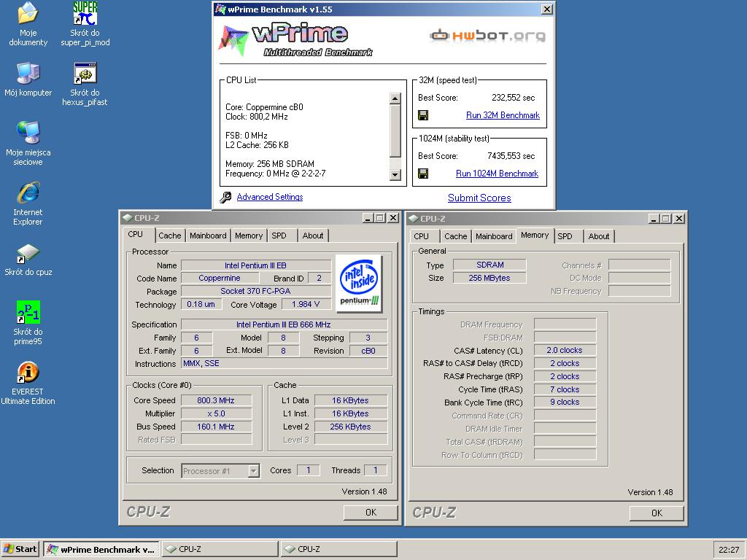This screenshot has width=747, height=560.
Task: Open Moje miejsca sieciowe icon
Action: coord(28,144)
